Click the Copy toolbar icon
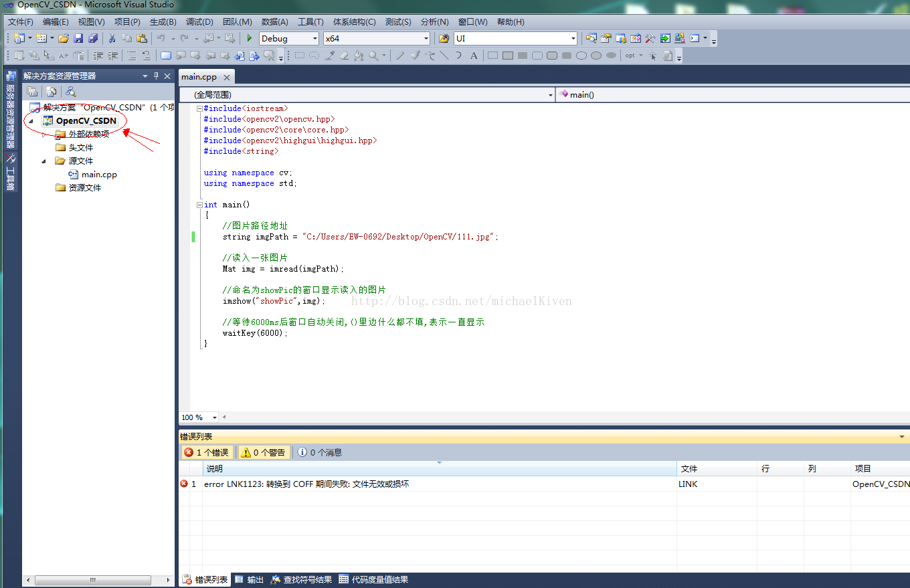Image resolution: width=910 pixels, height=588 pixels. coord(126,38)
